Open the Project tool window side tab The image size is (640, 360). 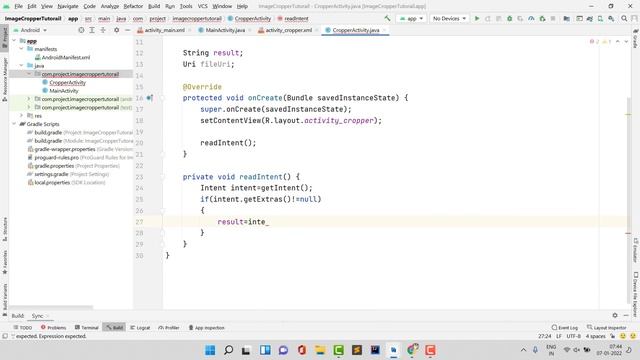click(x=4, y=38)
